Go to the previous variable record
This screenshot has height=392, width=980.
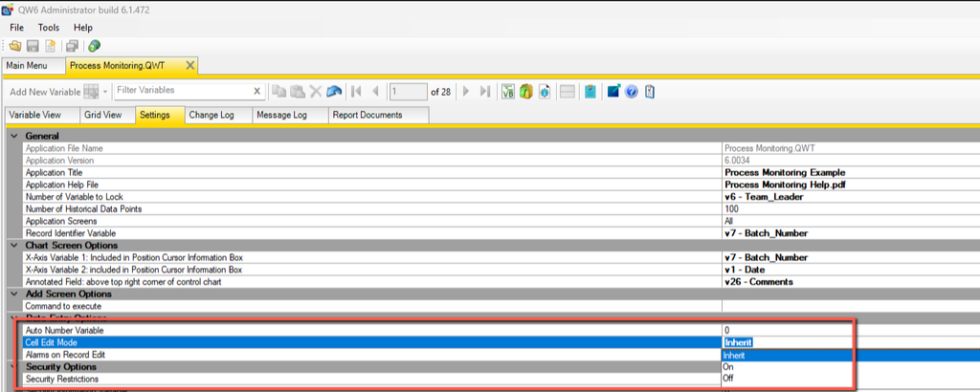375,92
